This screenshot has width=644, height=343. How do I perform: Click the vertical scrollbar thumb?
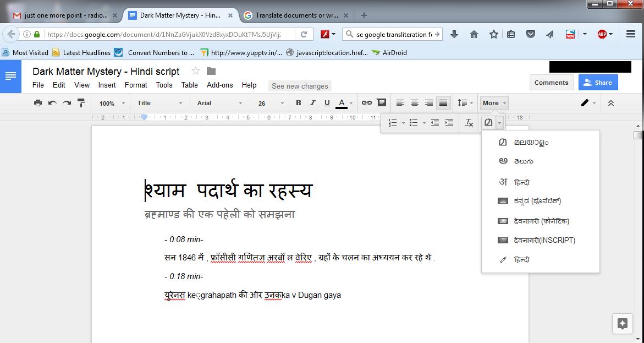pyautogui.click(x=637, y=135)
